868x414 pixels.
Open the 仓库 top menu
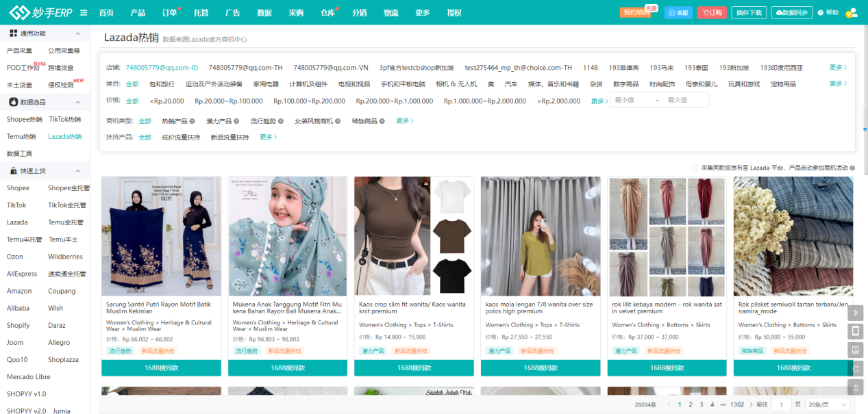327,13
